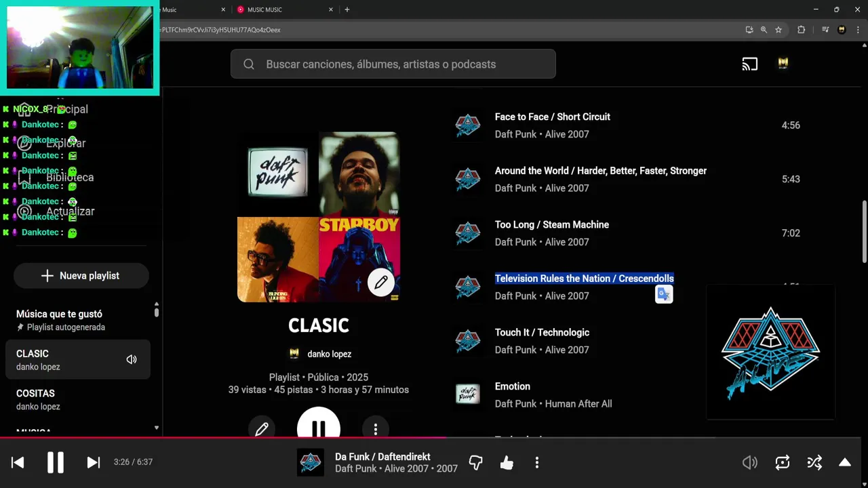Image resolution: width=868 pixels, height=488 pixels.
Task: Open a new browser tab
Action: [347, 9]
